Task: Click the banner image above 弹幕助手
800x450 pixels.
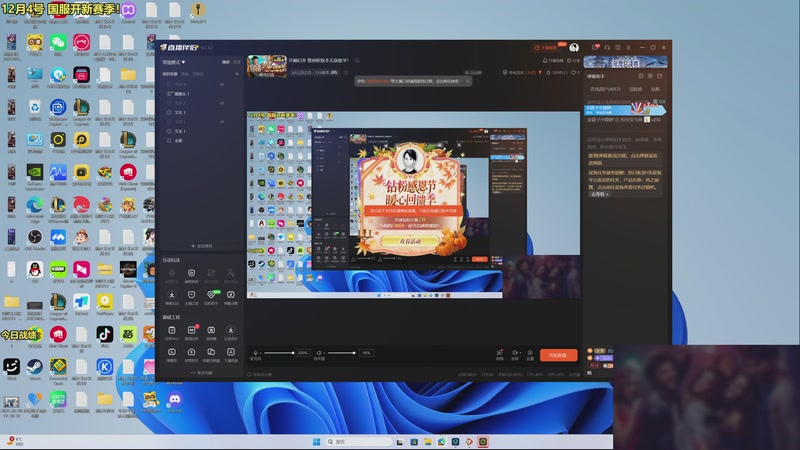Action: [626, 62]
